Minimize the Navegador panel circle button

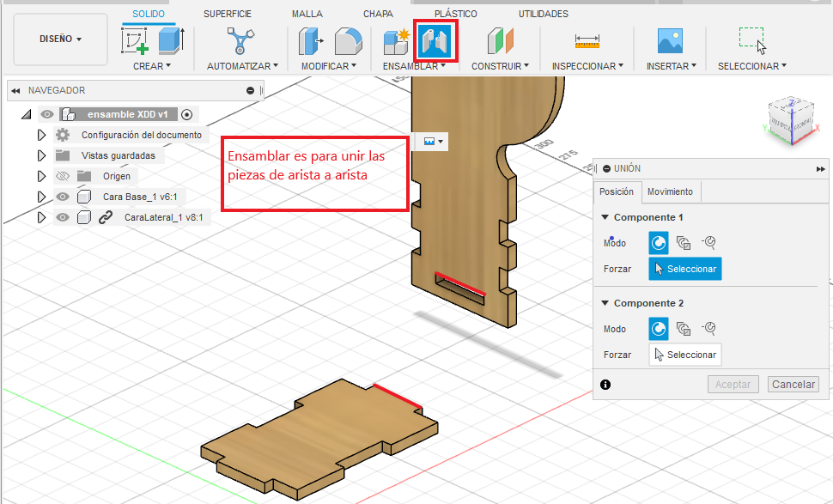point(250,90)
